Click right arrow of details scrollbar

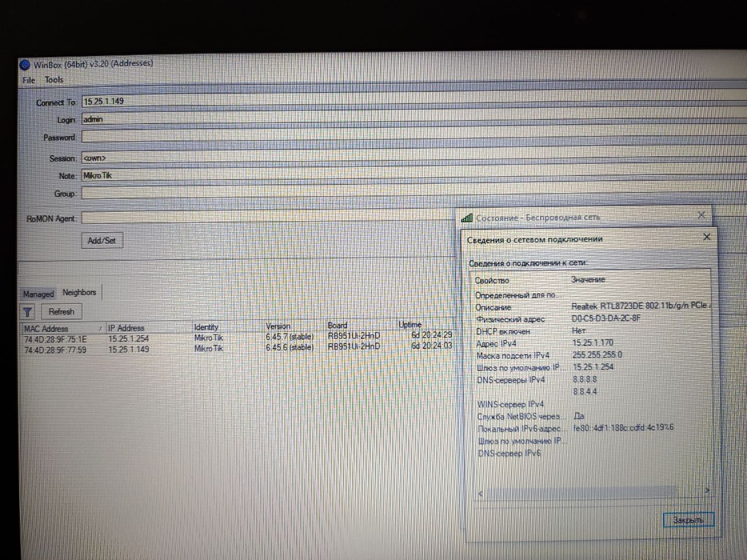coord(707,491)
